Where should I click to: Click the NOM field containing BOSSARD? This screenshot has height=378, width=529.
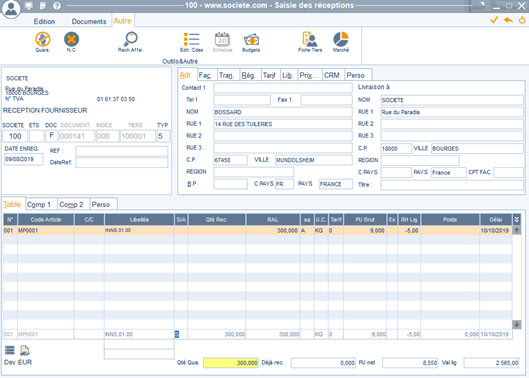click(283, 112)
